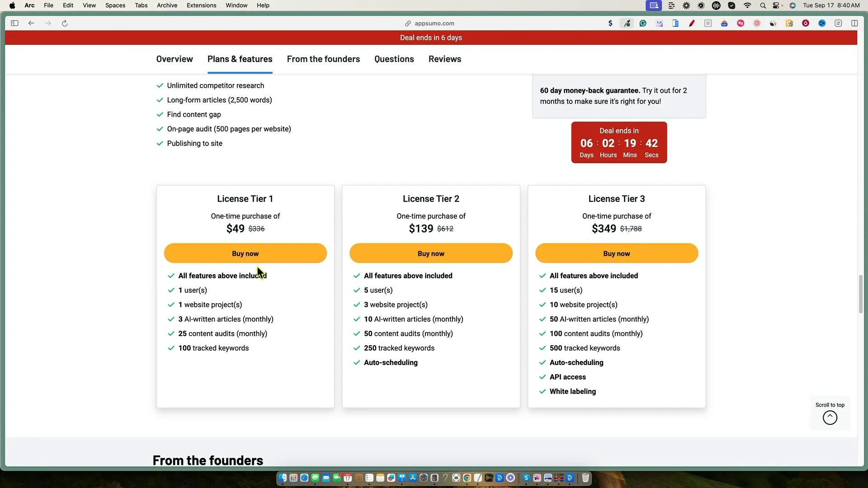Viewport: 868px width, 488px height.
Task: Go to the Reviews tab
Action: tap(444, 59)
